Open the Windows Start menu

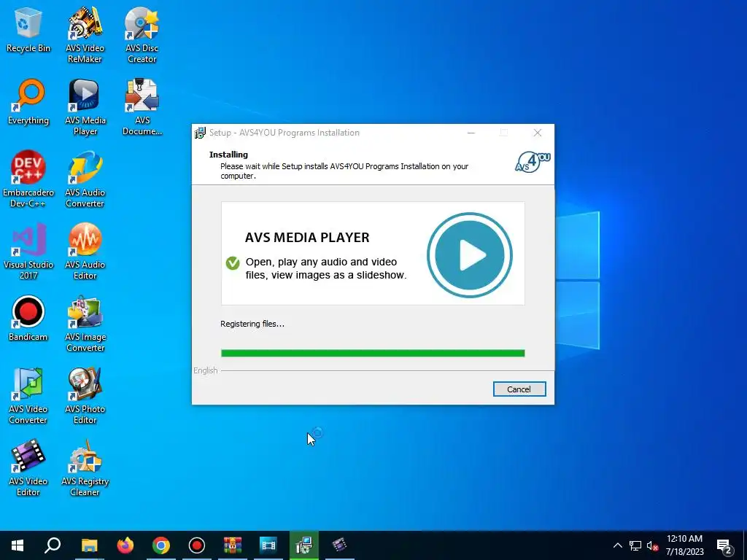click(18, 545)
